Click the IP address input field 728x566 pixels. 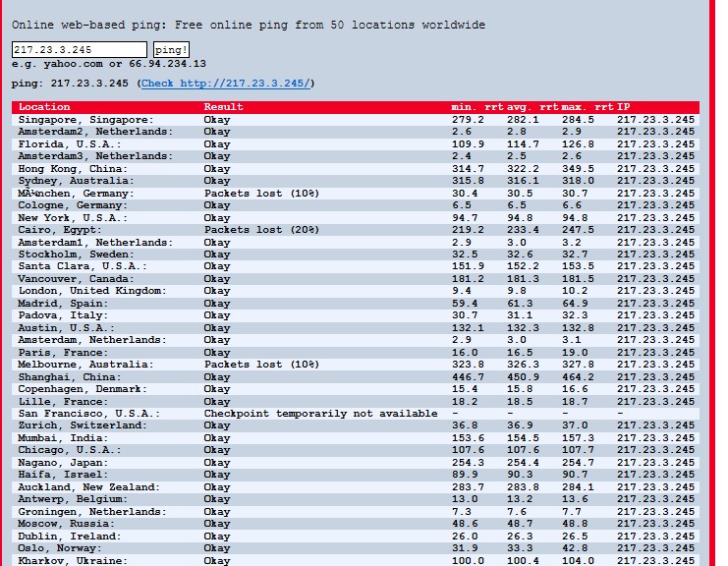click(x=80, y=50)
